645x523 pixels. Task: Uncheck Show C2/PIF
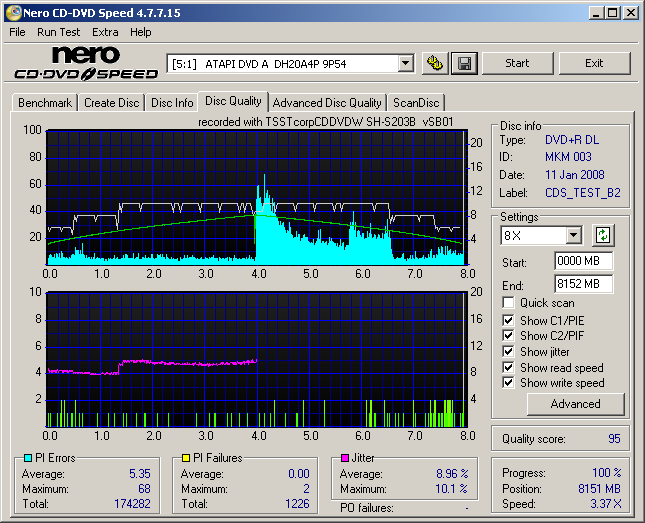(x=508, y=335)
